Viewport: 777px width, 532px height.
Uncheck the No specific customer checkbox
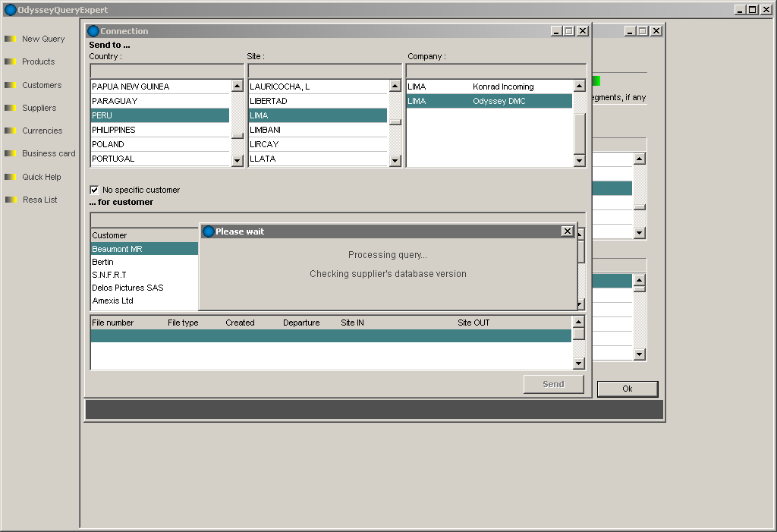(x=95, y=190)
